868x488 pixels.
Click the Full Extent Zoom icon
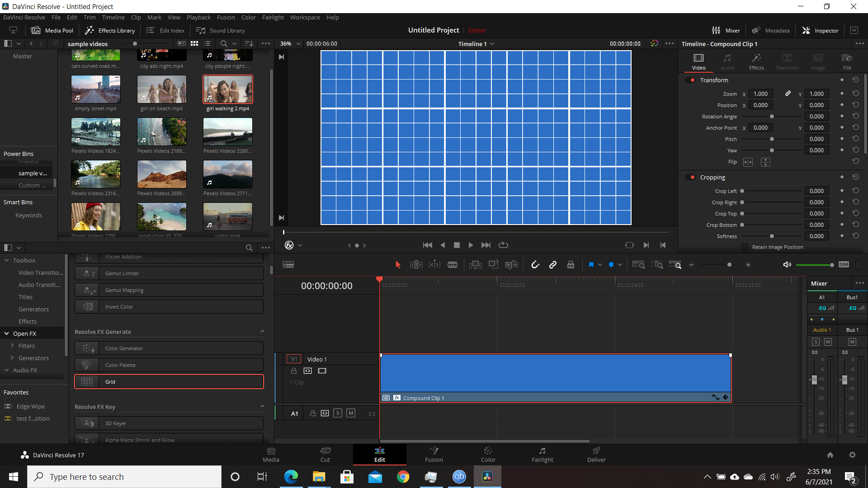[x=638, y=265]
